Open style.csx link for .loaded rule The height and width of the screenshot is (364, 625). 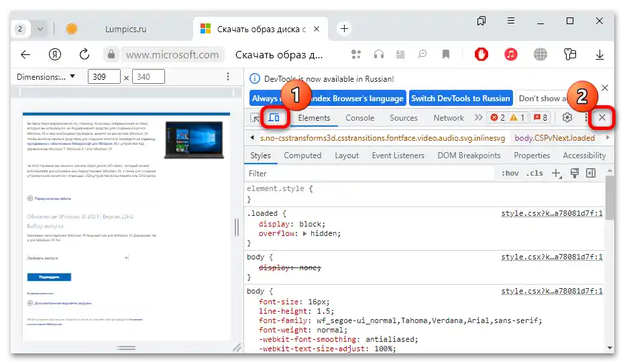pyautogui.click(x=552, y=213)
